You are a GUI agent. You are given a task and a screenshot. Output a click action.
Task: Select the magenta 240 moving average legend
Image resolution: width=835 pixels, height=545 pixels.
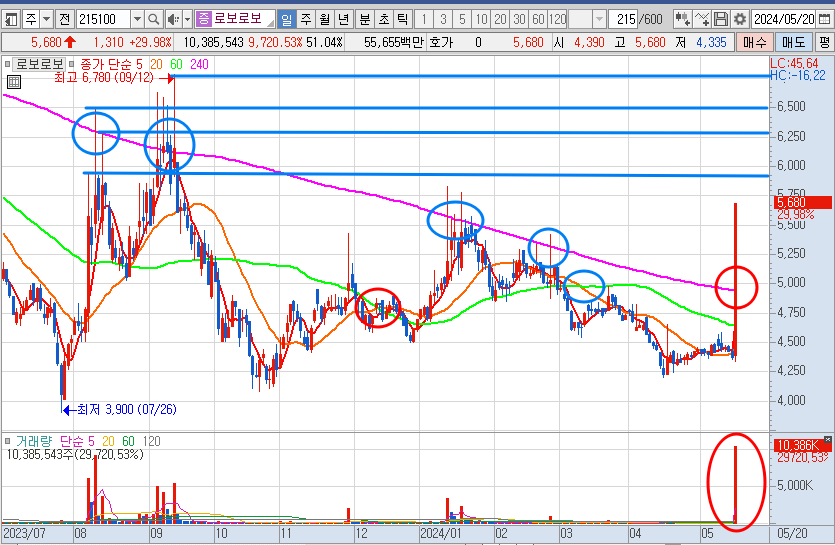(x=199, y=64)
